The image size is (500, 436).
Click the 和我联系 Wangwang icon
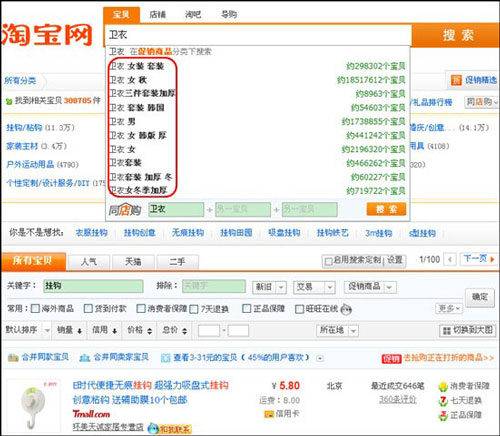click(x=169, y=428)
